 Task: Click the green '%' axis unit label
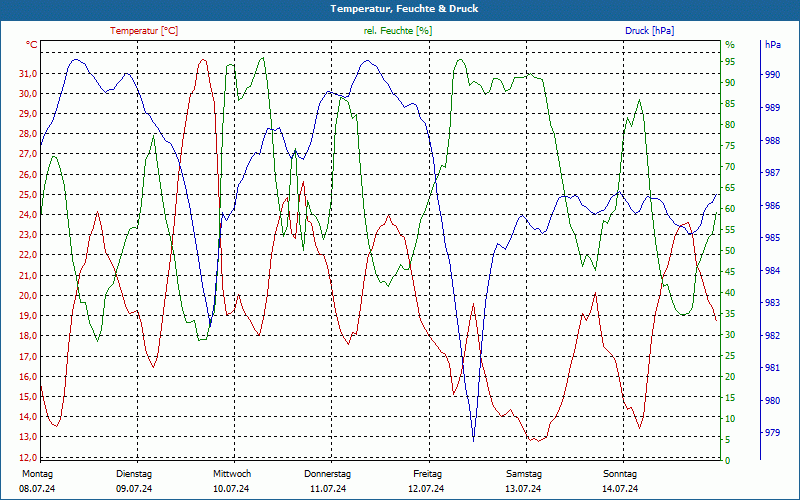tap(730, 45)
